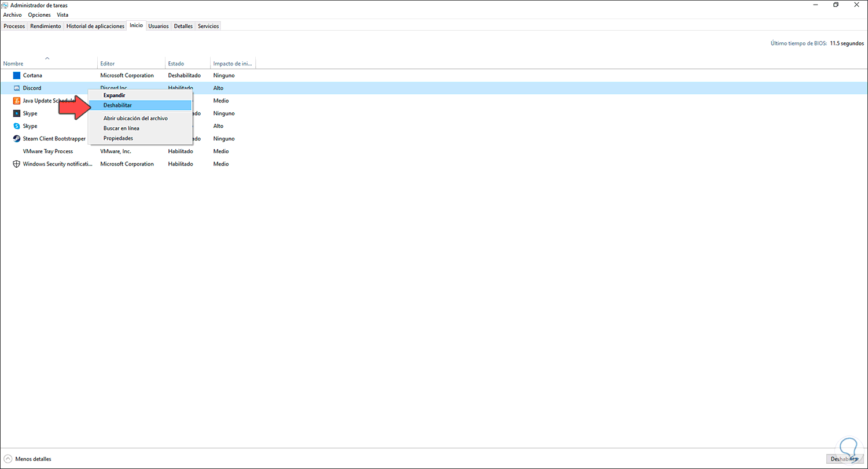This screenshot has width=868, height=469.
Task: Switch to the Usuarios tab
Action: (x=159, y=26)
